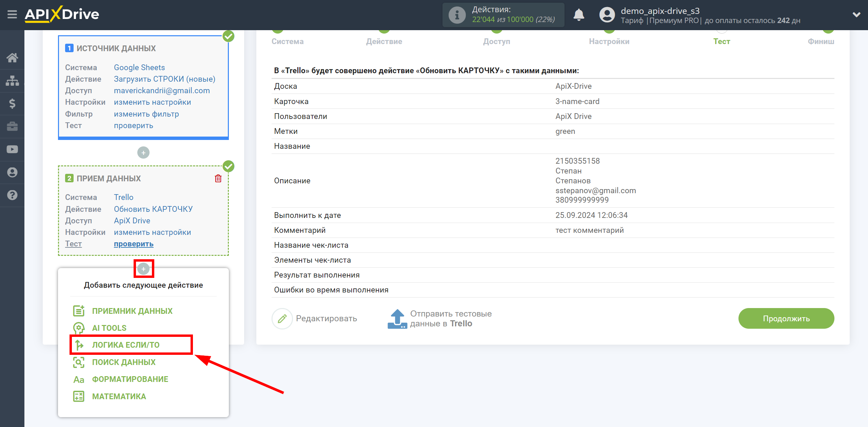Open Обновить КАРТОЧКУ action link
This screenshot has width=868, height=427.
(153, 209)
